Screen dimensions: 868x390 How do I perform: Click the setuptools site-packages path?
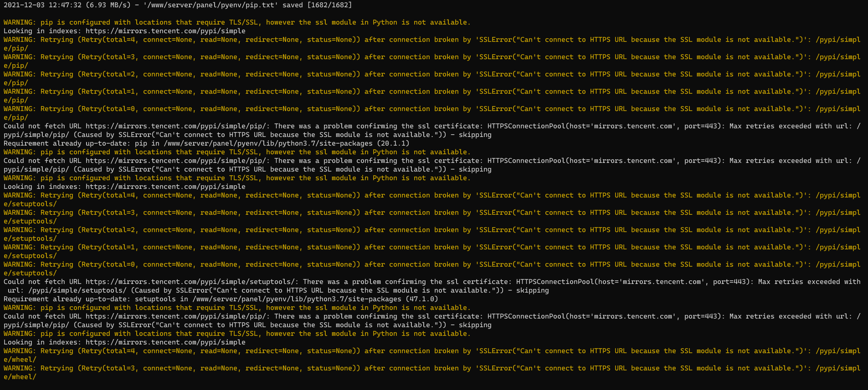[297, 299]
